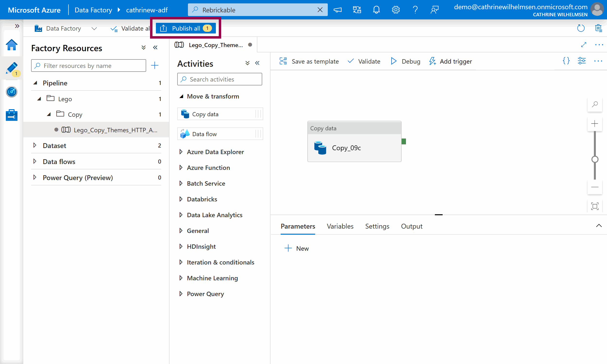The width and height of the screenshot is (607, 364).
Task: Expand the Dataset tree node
Action: click(x=35, y=145)
